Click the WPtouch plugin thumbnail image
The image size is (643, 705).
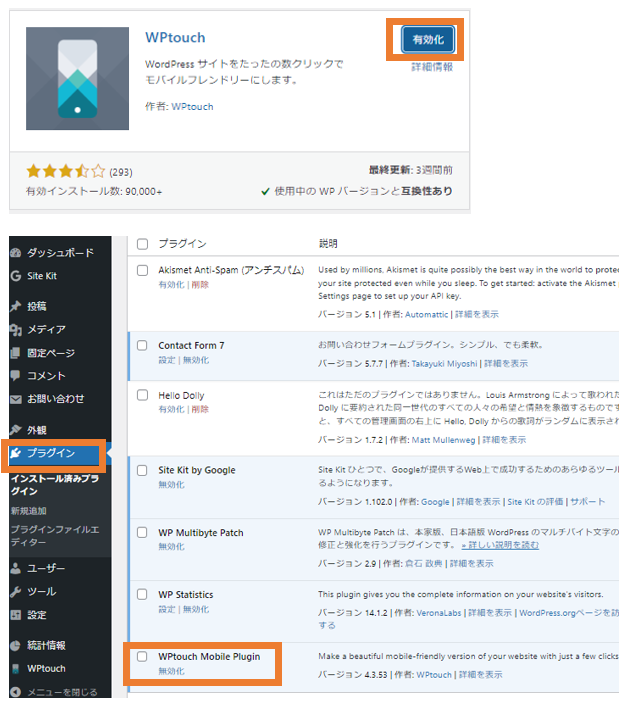pyautogui.click(x=77, y=80)
